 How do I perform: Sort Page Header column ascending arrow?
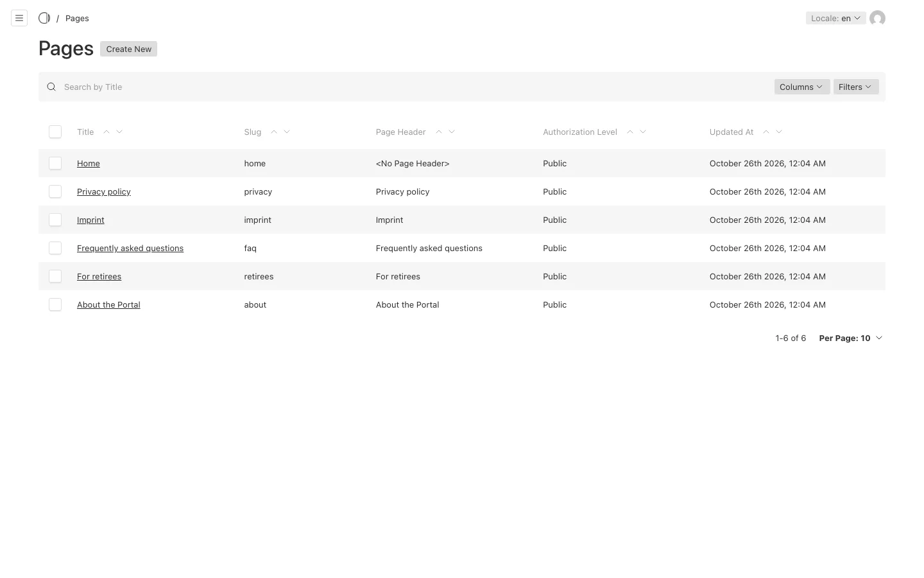point(439,132)
